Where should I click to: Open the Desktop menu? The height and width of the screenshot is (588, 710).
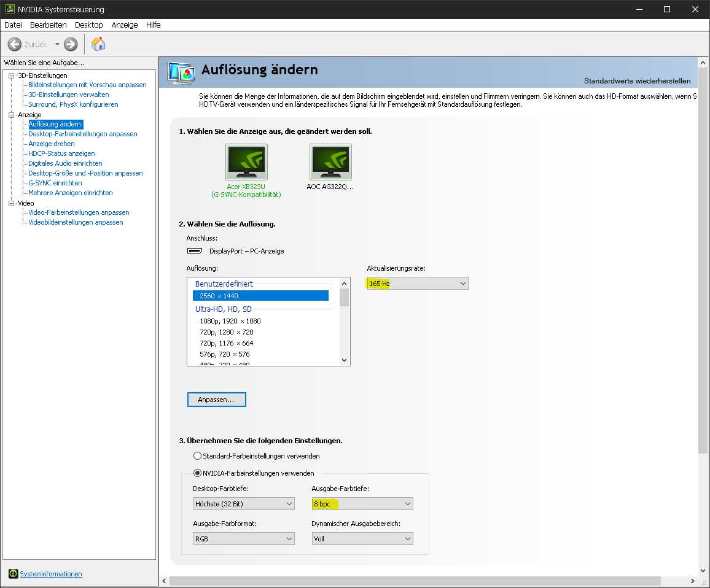point(88,25)
